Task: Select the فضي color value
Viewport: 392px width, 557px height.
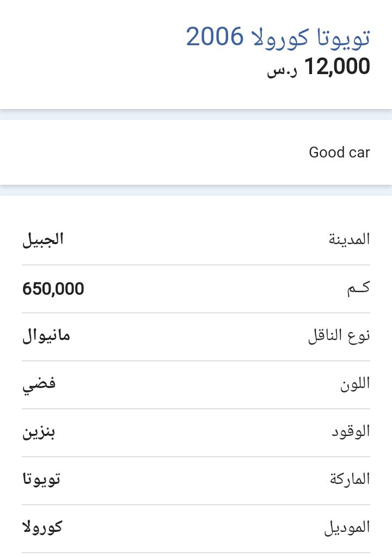Action: [x=39, y=385]
